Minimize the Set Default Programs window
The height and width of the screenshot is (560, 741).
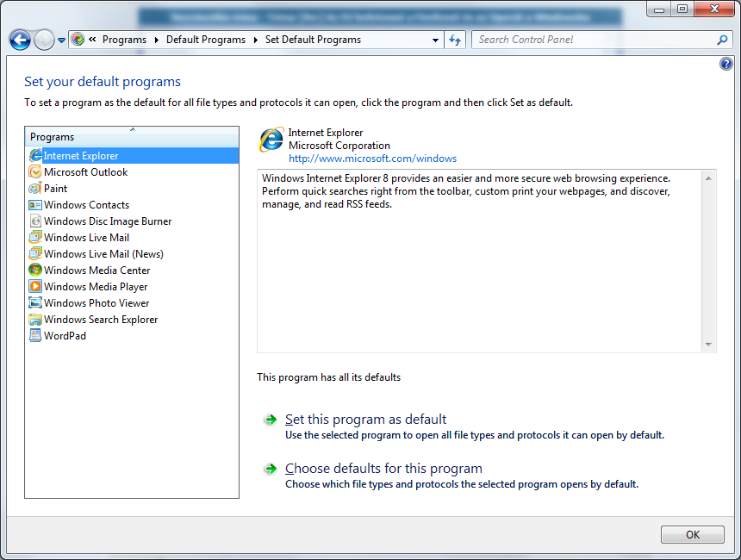tap(659, 9)
